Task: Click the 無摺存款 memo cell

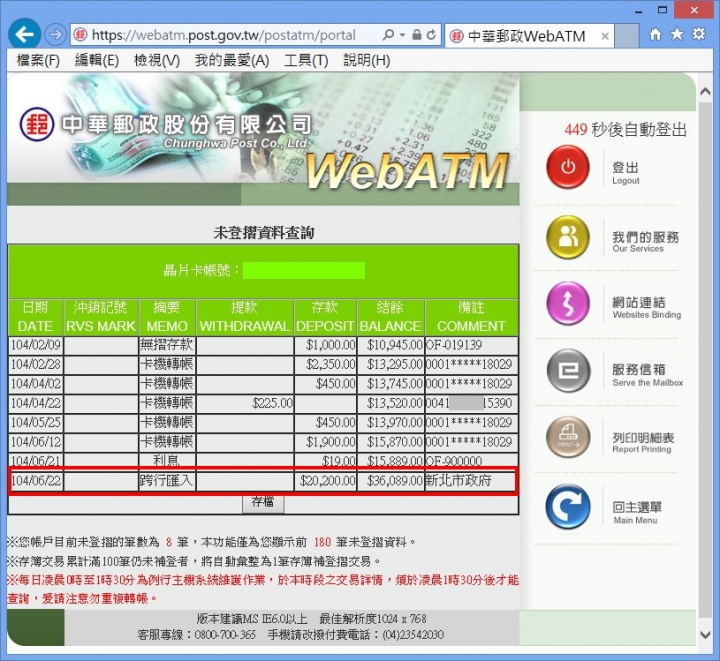Action: (x=167, y=345)
